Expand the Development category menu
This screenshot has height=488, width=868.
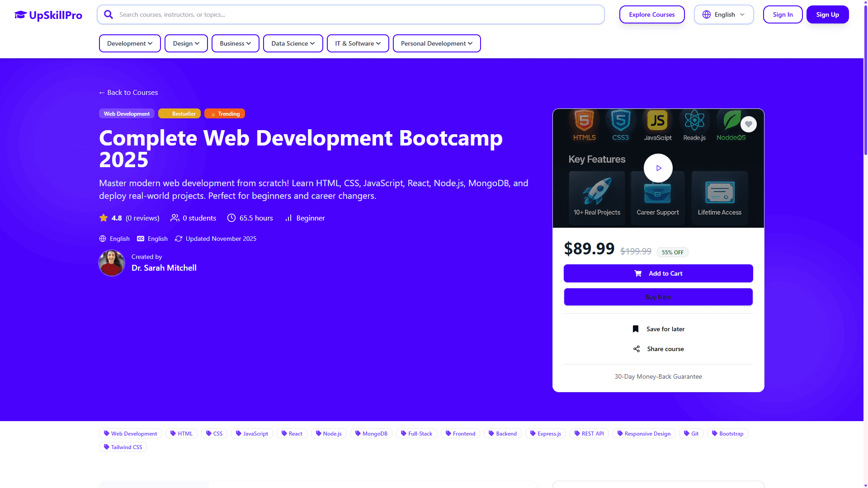click(x=130, y=43)
